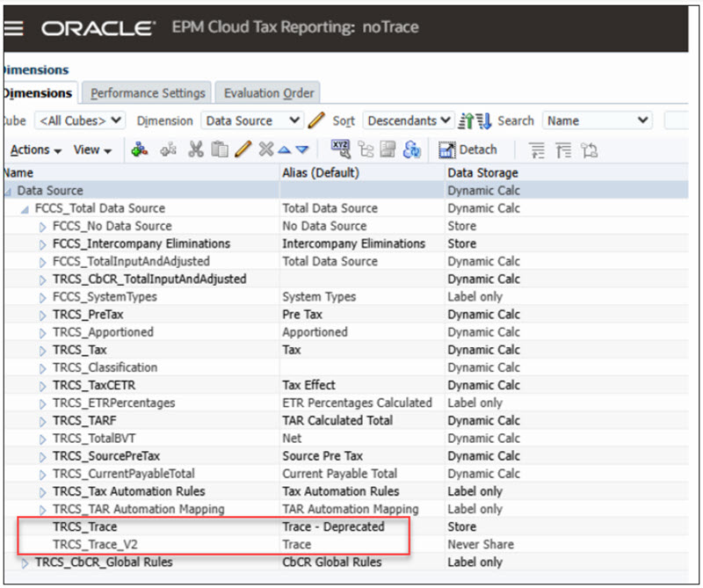Click the Add Child member icon

pos(140,149)
